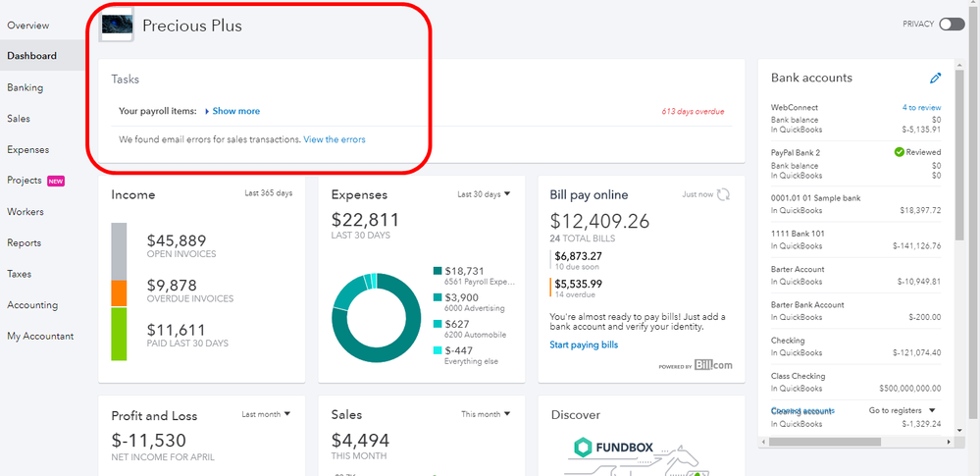Click the 6200 Automobile legend swatch
The image size is (980, 476).
pyautogui.click(x=438, y=323)
